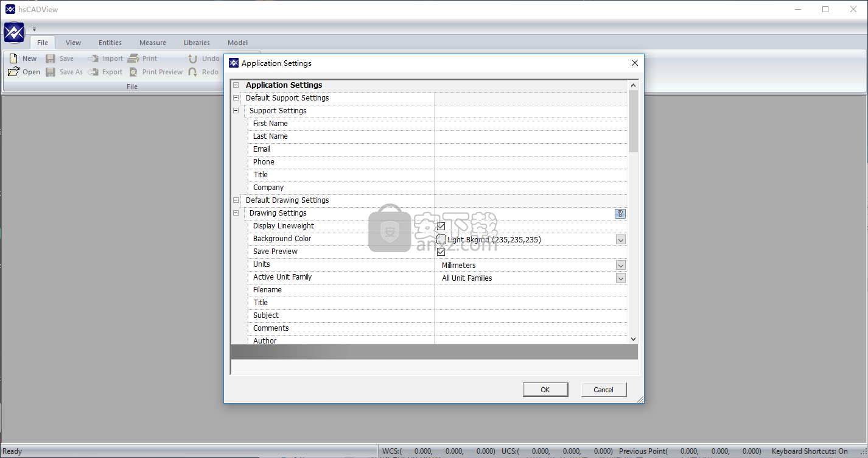Click the scroll up arrow of settings list
868x458 pixels.
[x=633, y=85]
